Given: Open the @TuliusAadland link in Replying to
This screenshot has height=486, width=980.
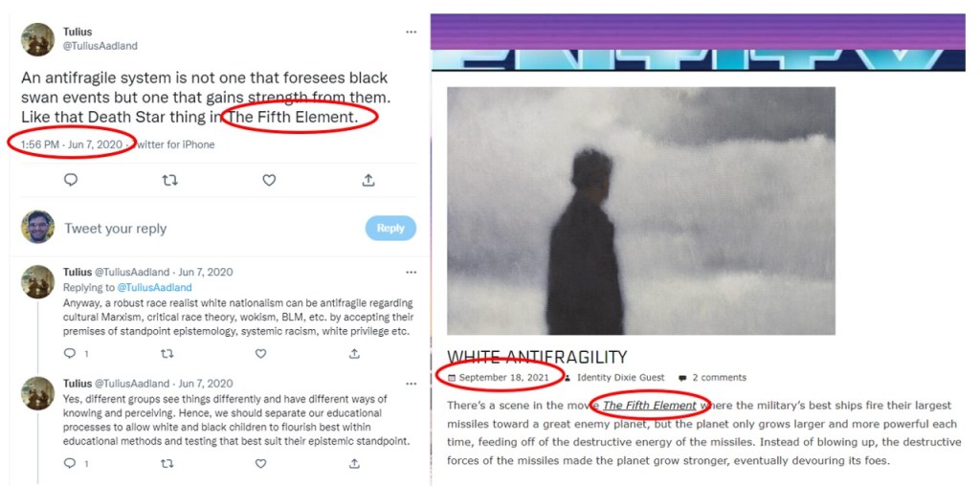Looking at the screenshot, I should coord(154,287).
